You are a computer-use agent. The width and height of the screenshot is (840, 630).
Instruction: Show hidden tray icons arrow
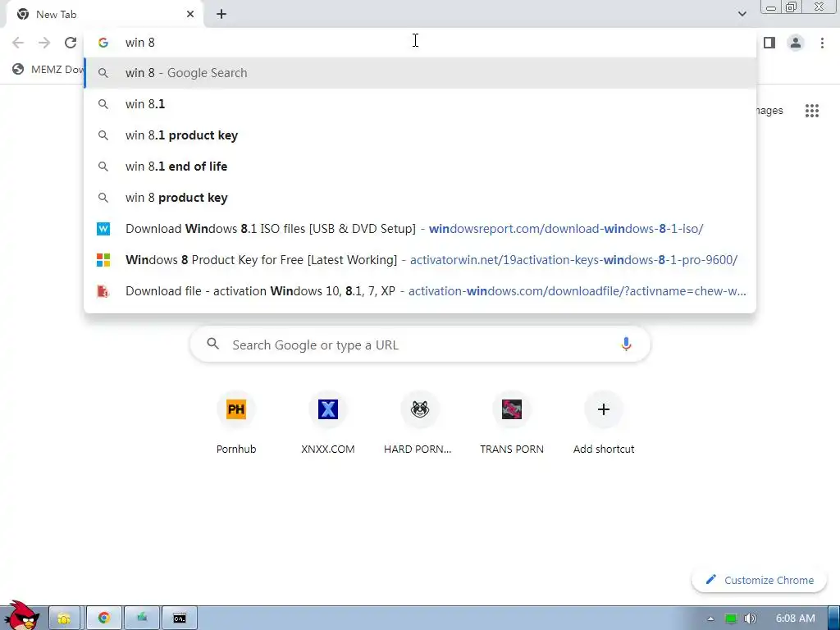click(710, 619)
